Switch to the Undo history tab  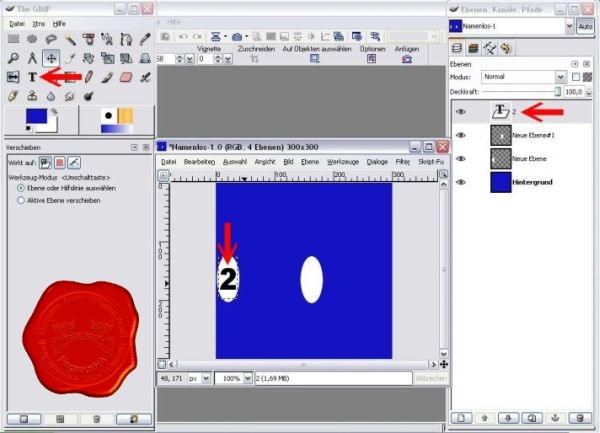coord(506,48)
